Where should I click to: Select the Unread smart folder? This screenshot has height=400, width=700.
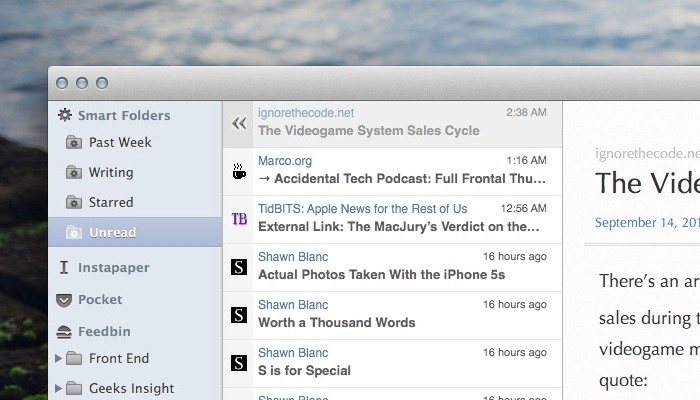pos(111,232)
